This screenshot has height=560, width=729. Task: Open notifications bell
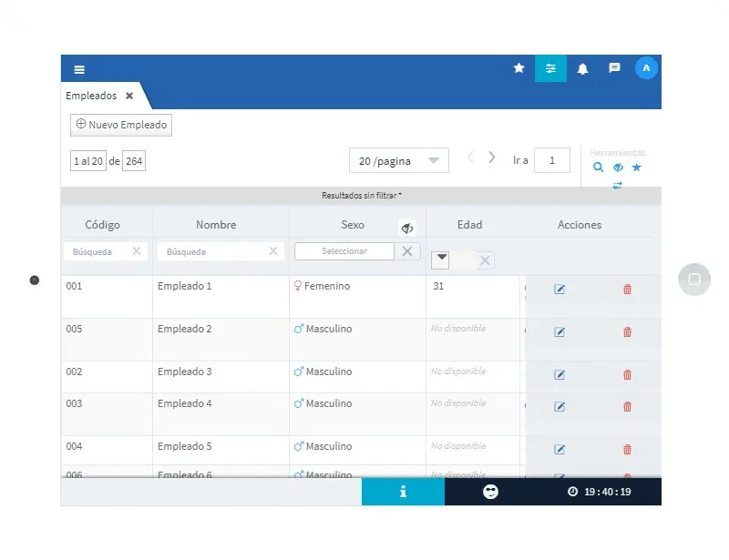point(582,69)
